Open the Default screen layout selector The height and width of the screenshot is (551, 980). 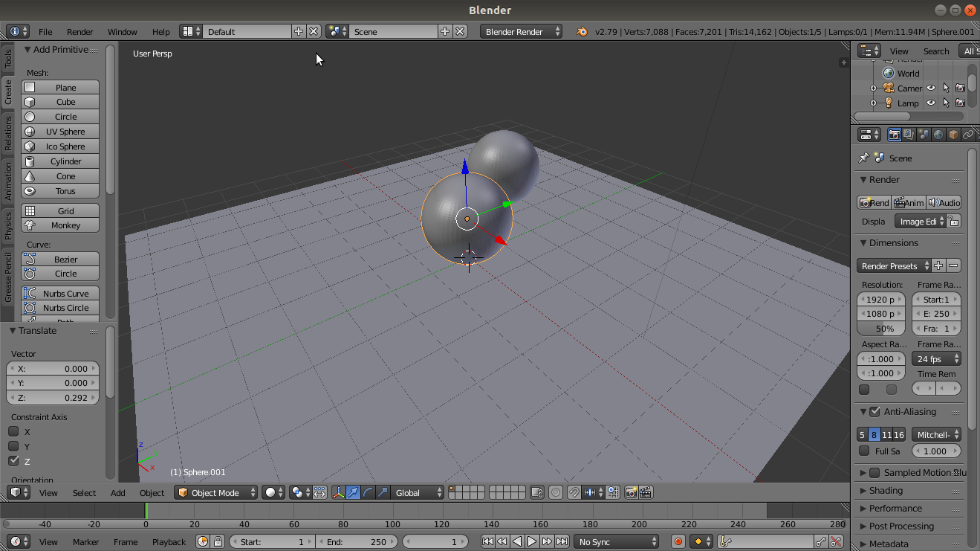(191, 31)
